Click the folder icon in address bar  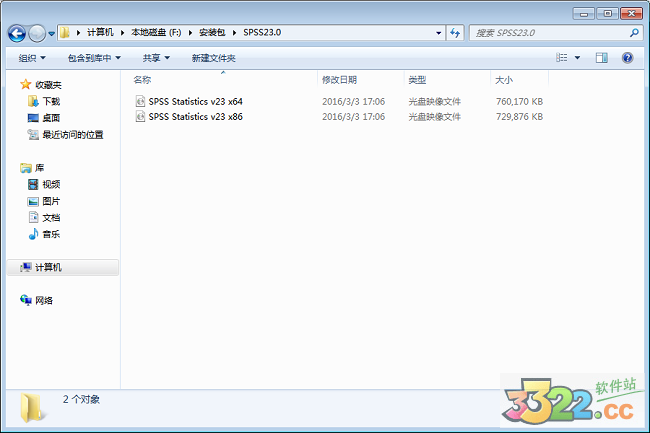pyautogui.click(x=65, y=32)
